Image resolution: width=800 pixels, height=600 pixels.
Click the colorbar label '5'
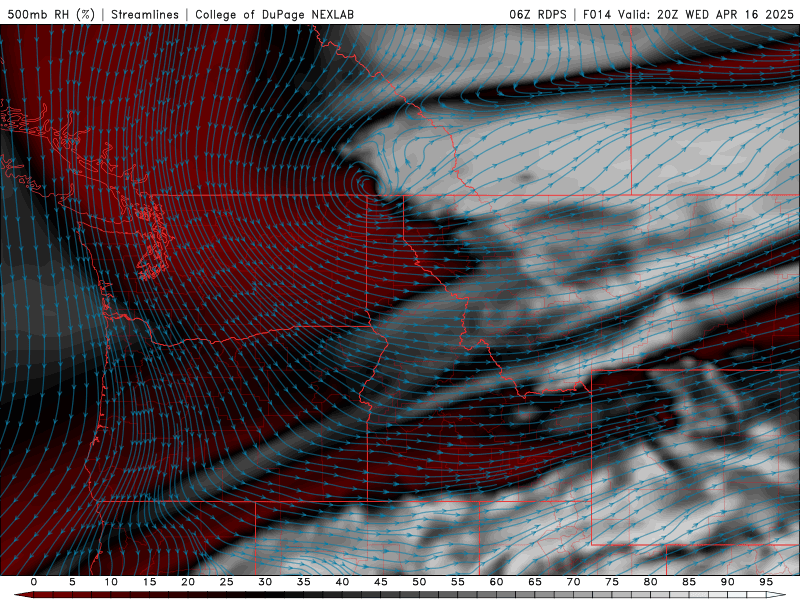click(x=72, y=582)
